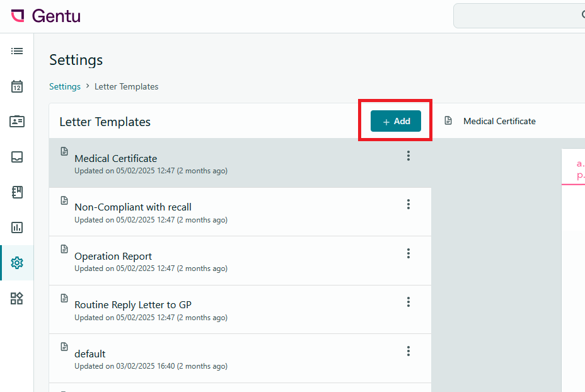Click the search input field at top

tap(517, 16)
